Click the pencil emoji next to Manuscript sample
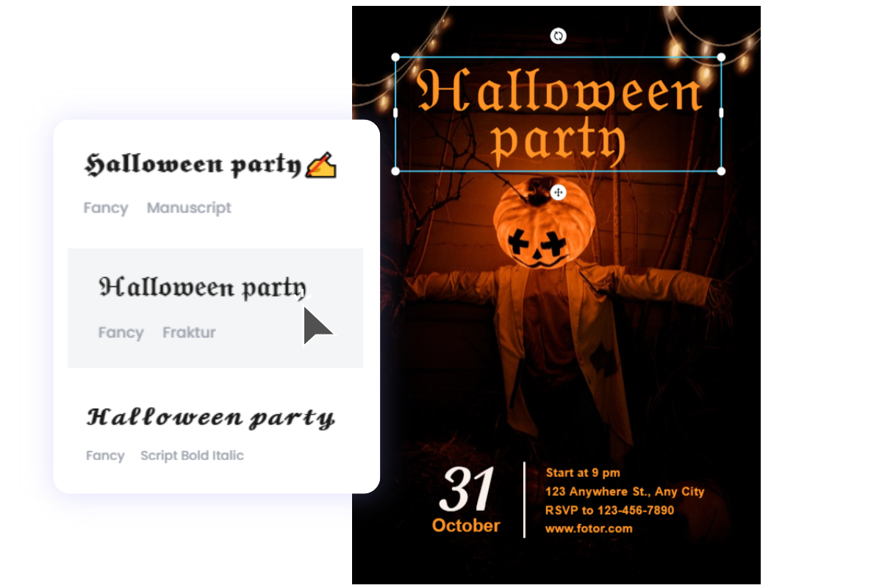Viewport: 882px width, 588px height. coord(320,165)
